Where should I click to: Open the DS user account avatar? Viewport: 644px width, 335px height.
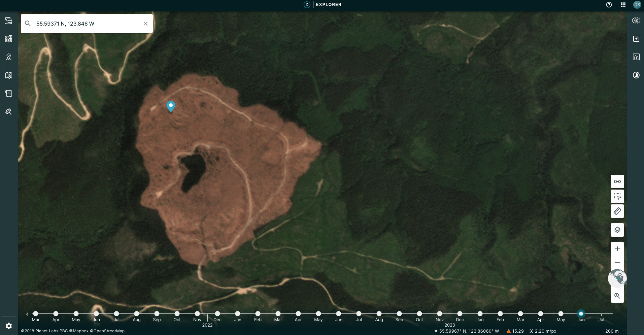click(x=637, y=5)
